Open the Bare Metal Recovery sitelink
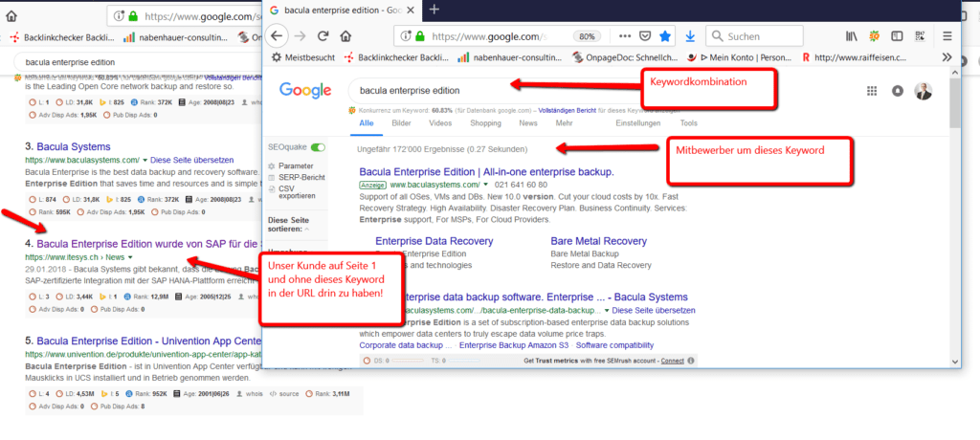Image resolution: width=980 pixels, height=440 pixels. (598, 241)
